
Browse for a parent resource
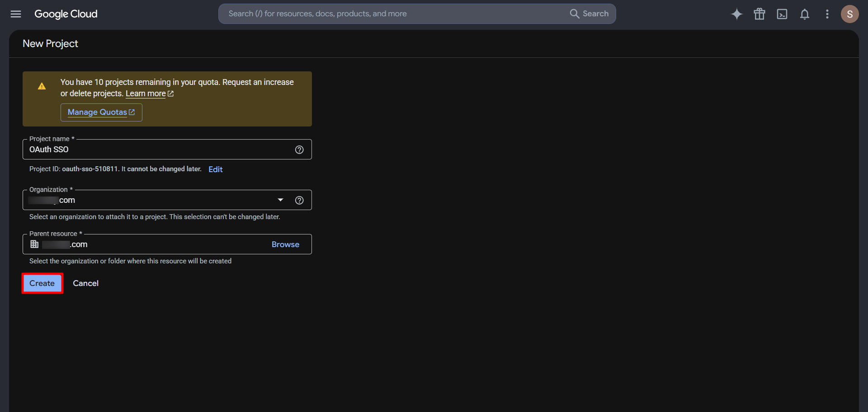coord(285,244)
